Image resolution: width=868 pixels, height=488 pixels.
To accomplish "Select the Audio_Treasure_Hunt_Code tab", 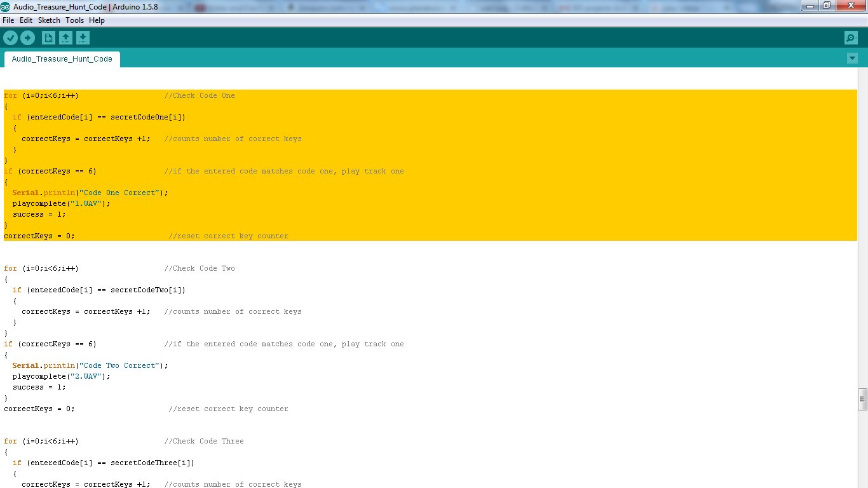I will (62, 59).
